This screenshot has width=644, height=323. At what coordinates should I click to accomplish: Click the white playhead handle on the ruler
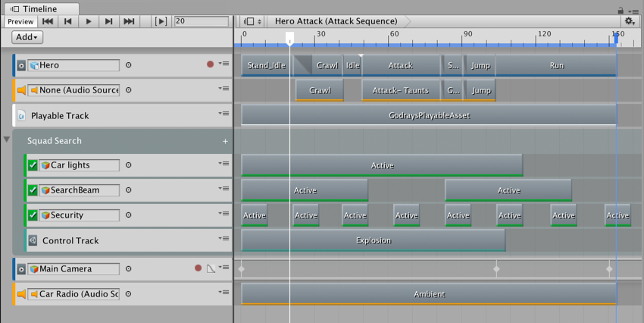[289, 38]
